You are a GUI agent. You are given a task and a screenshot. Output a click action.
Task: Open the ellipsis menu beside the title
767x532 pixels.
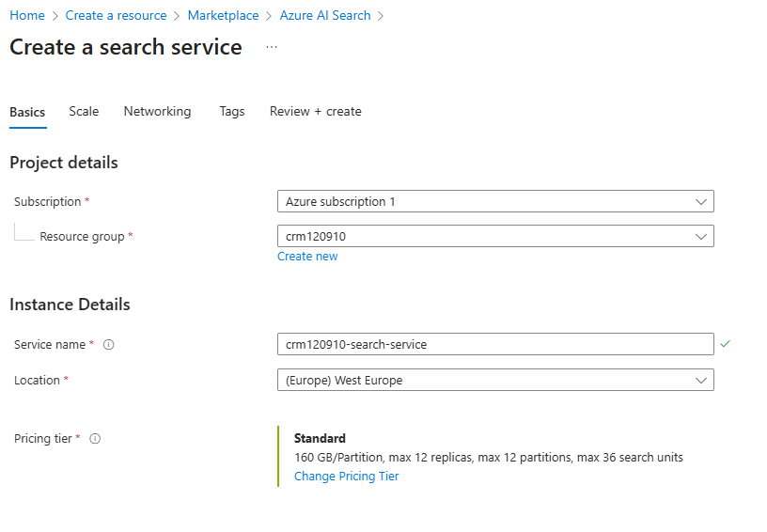click(x=272, y=47)
